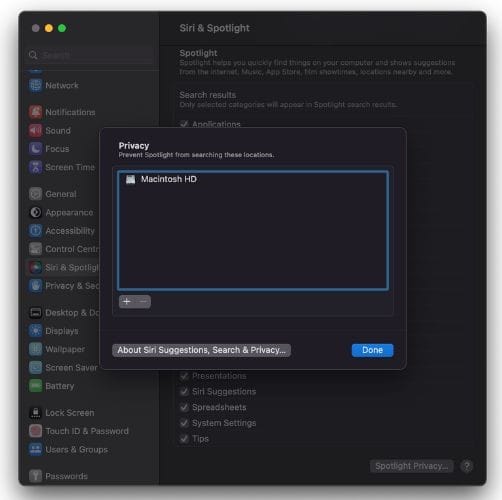Select the Macintosh HD drive icon
The width and height of the screenshot is (502, 500).
[130, 179]
